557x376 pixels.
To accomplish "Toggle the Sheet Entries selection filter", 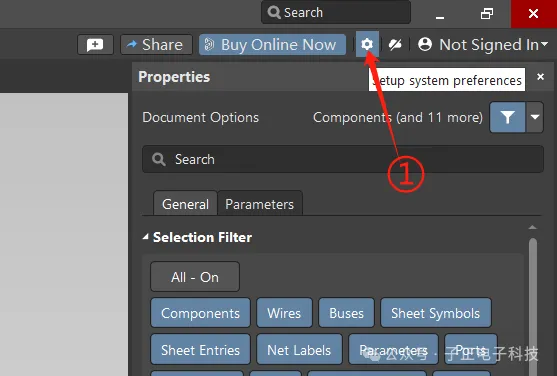I will pos(200,350).
